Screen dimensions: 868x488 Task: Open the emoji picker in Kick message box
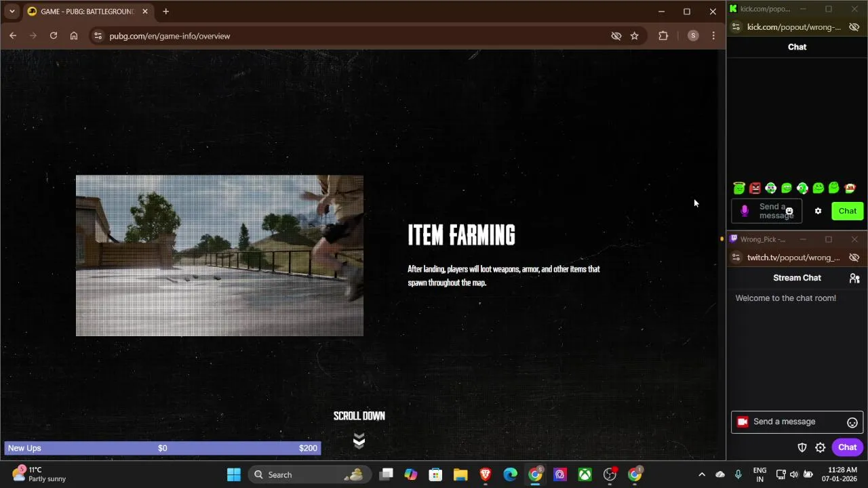tap(789, 211)
